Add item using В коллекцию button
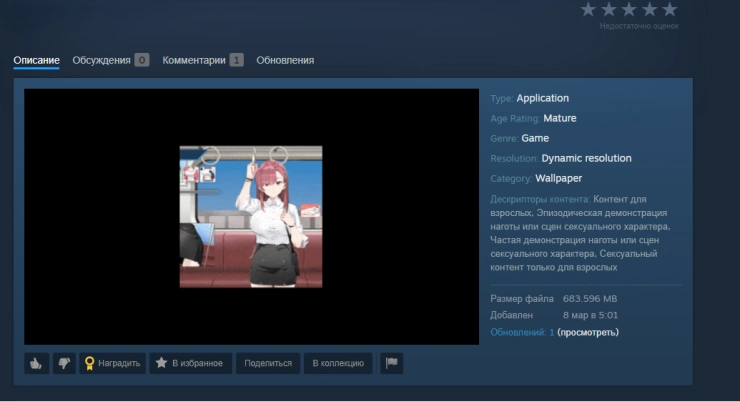 [338, 363]
